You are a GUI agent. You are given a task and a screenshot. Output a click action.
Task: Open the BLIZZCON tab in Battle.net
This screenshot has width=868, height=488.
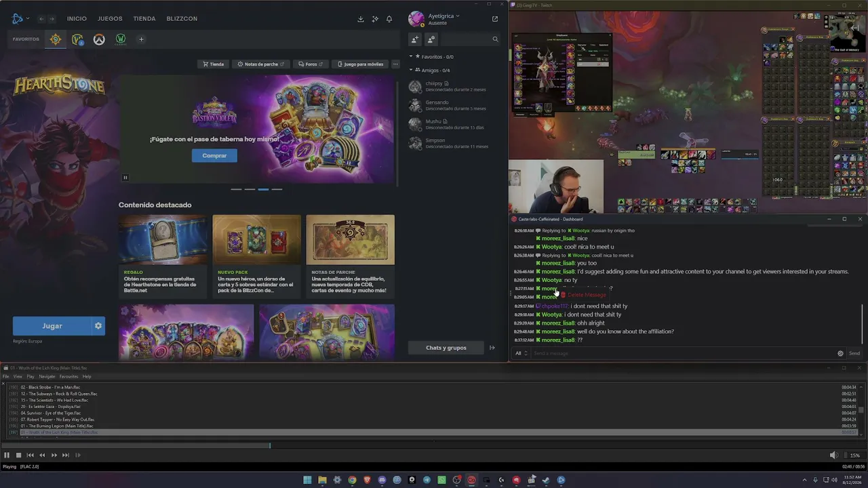click(x=182, y=19)
